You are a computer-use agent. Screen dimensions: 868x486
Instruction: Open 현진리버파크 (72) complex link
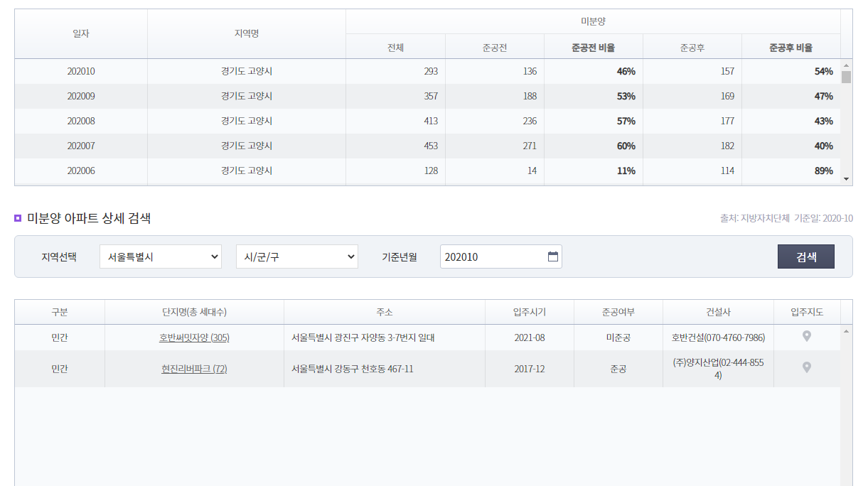click(194, 369)
